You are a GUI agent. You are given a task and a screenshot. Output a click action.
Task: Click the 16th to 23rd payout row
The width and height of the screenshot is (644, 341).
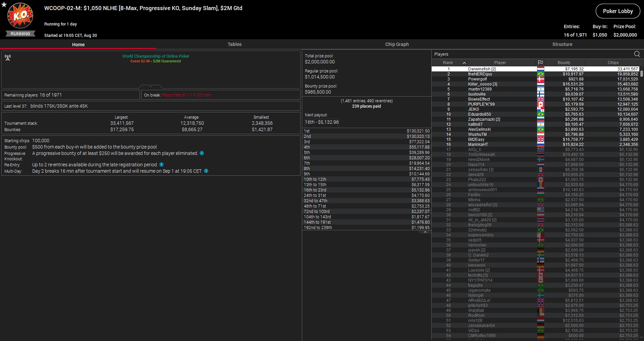[x=367, y=190]
